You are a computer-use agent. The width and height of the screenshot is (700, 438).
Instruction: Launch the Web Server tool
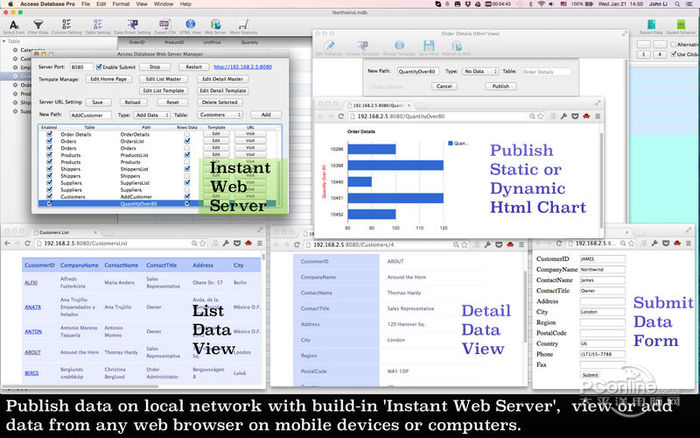pos(216,26)
